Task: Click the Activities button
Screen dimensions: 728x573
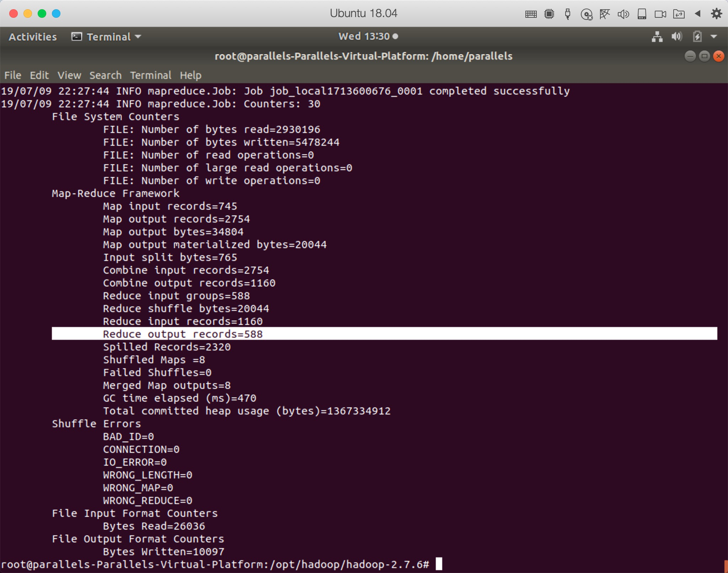Action: [x=32, y=36]
